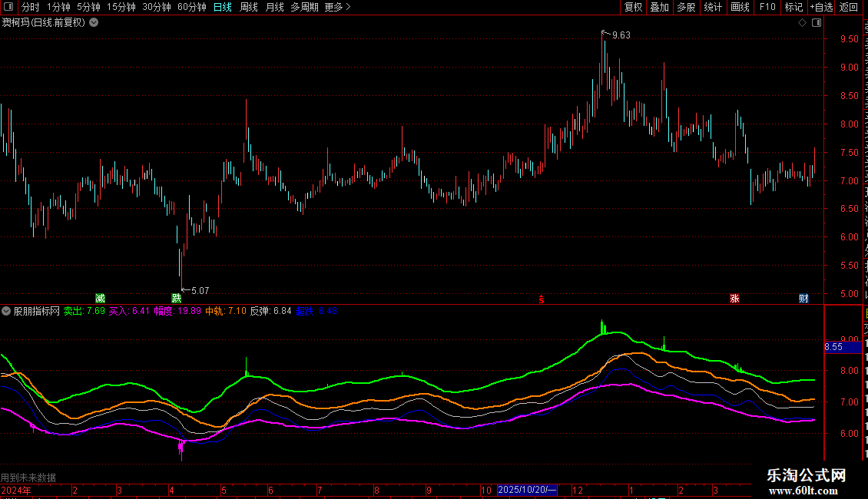Open 多周期 multi-period view
This screenshot has height=499, width=868.
(304, 7)
